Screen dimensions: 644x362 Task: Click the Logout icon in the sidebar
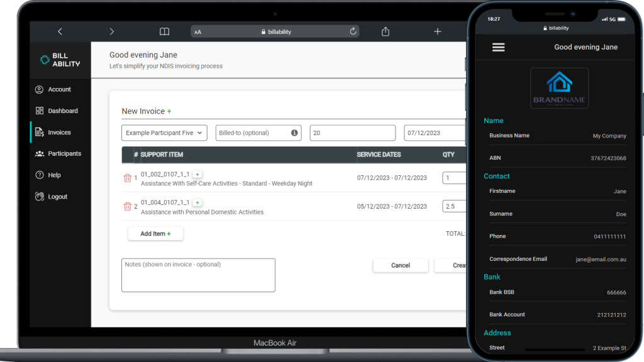click(x=39, y=196)
